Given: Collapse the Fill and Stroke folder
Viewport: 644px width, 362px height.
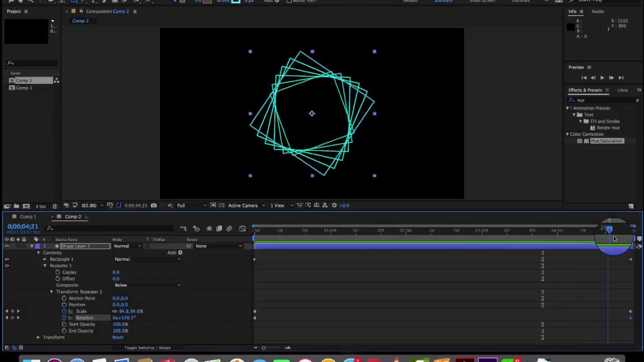Looking at the screenshot, I should (580, 121).
